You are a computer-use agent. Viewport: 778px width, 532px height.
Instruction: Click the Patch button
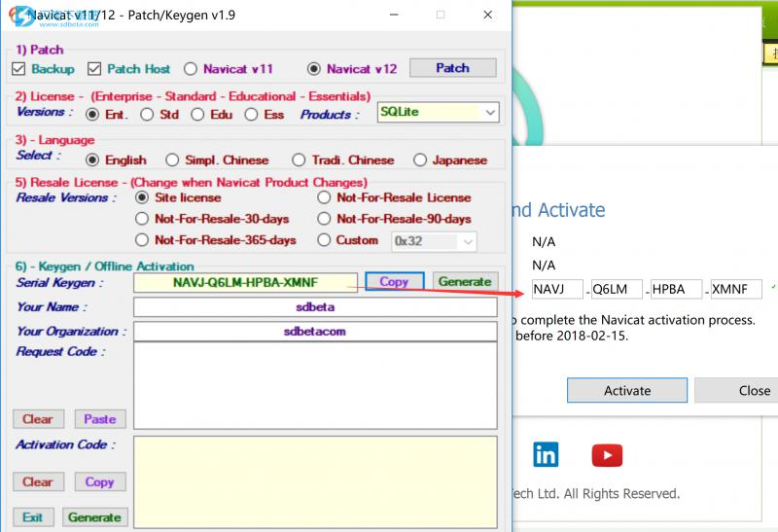[x=452, y=68]
